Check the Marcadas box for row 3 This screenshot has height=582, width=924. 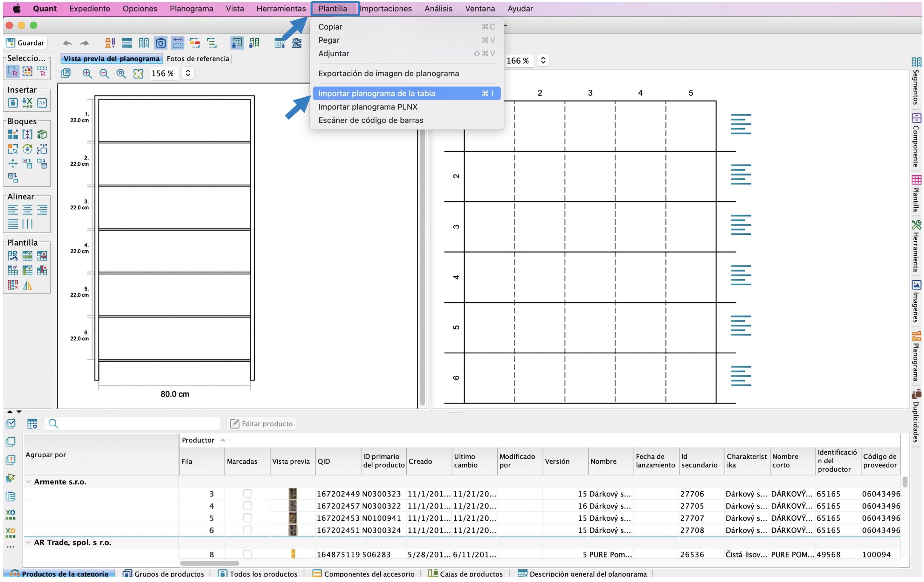pos(247,493)
